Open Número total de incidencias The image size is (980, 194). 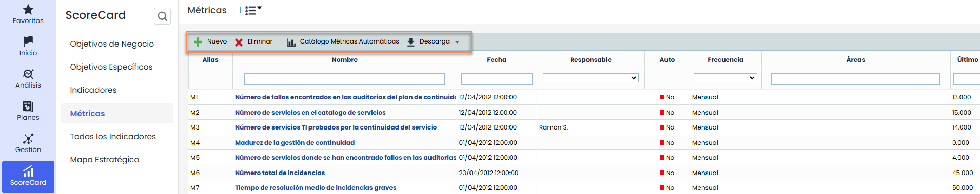pyautogui.click(x=280, y=173)
